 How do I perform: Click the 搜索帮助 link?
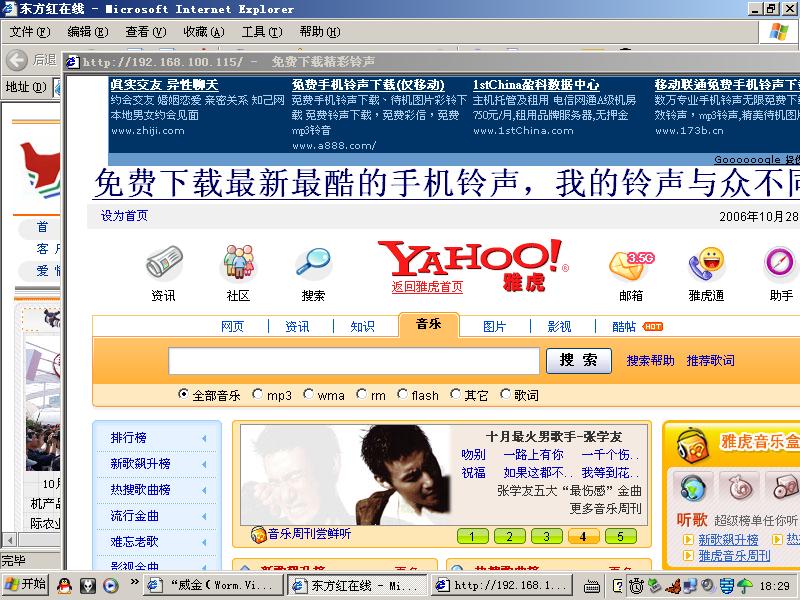pyautogui.click(x=651, y=361)
